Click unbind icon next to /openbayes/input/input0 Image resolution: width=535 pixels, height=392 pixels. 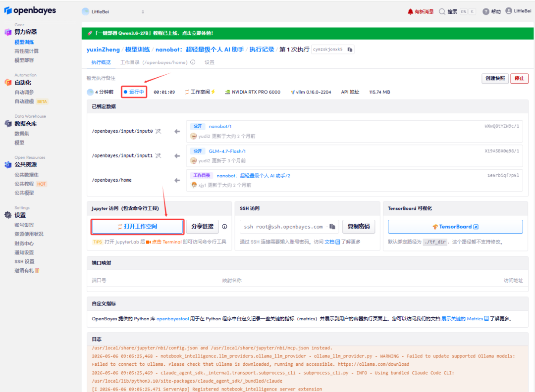pyautogui.click(x=158, y=131)
